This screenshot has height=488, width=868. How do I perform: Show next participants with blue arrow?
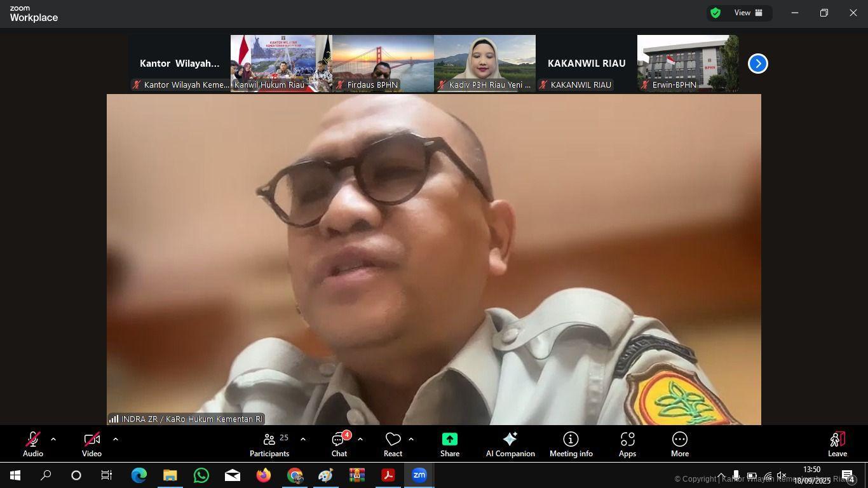[757, 64]
